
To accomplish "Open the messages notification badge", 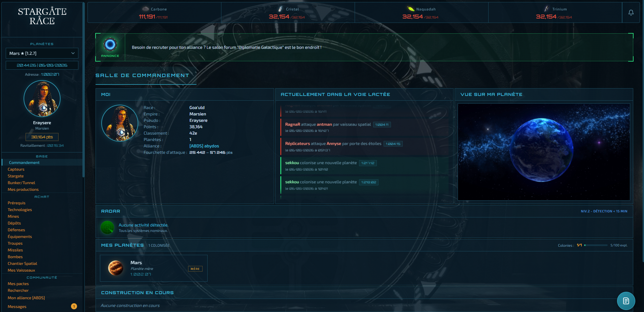I will click(x=74, y=306).
